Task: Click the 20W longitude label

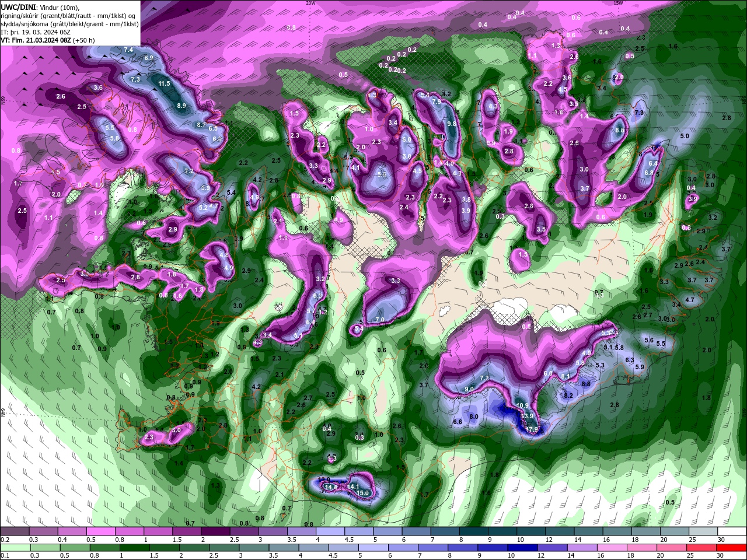Action: pos(310,3)
